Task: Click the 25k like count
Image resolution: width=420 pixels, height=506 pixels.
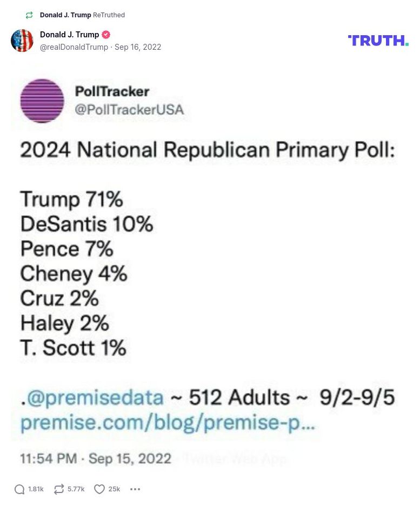Action: tap(114, 489)
